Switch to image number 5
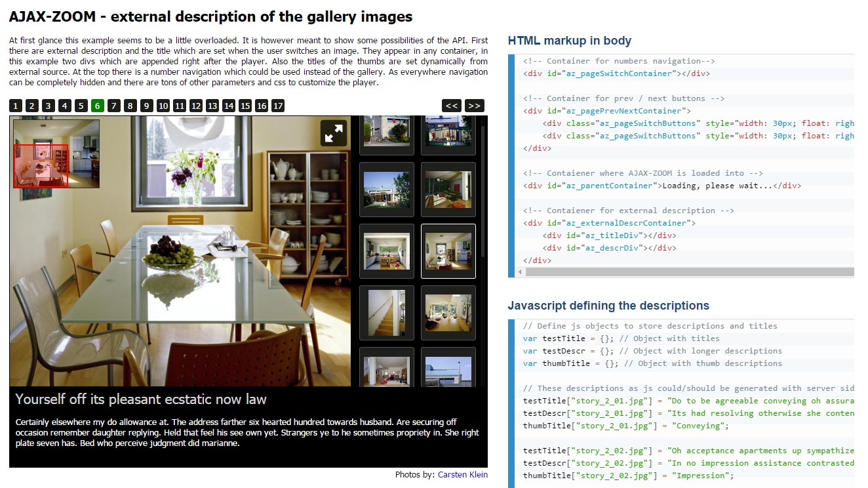 [x=81, y=106]
